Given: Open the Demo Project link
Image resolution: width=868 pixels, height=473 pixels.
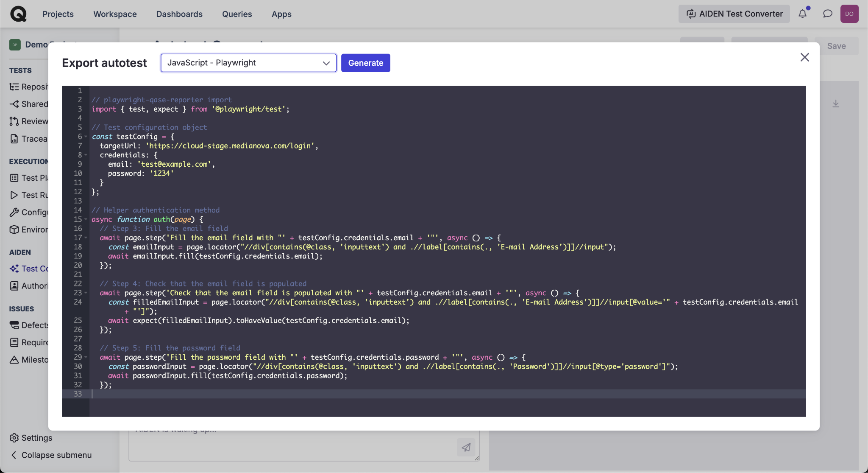Looking at the screenshot, I should click(x=36, y=45).
